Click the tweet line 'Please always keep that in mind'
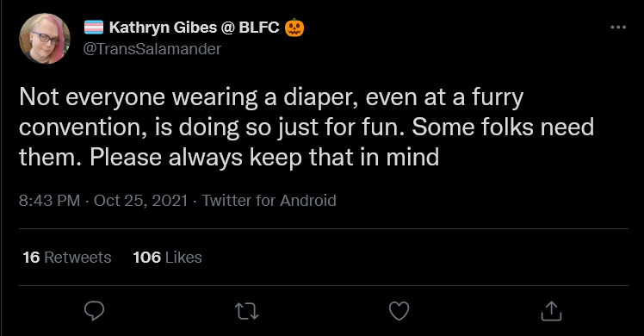 [264, 158]
